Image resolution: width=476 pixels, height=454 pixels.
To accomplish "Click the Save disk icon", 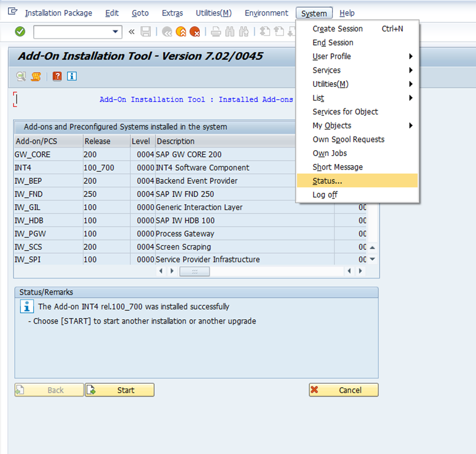I will 145,31.
